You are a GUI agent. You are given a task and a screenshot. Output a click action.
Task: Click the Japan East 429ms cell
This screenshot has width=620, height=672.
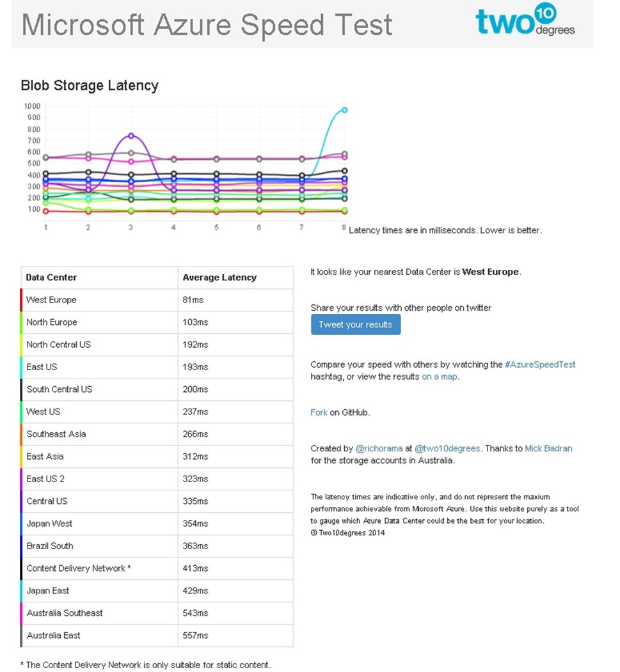point(195,591)
